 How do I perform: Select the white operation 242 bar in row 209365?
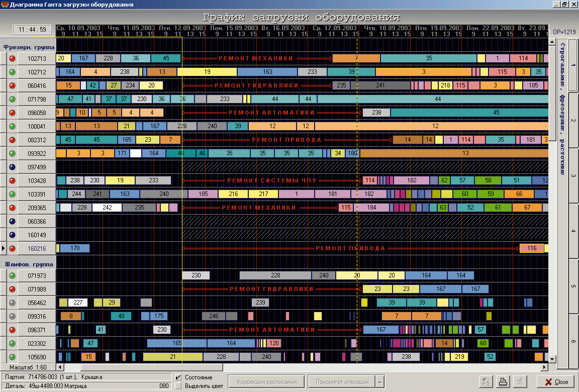pos(107,208)
